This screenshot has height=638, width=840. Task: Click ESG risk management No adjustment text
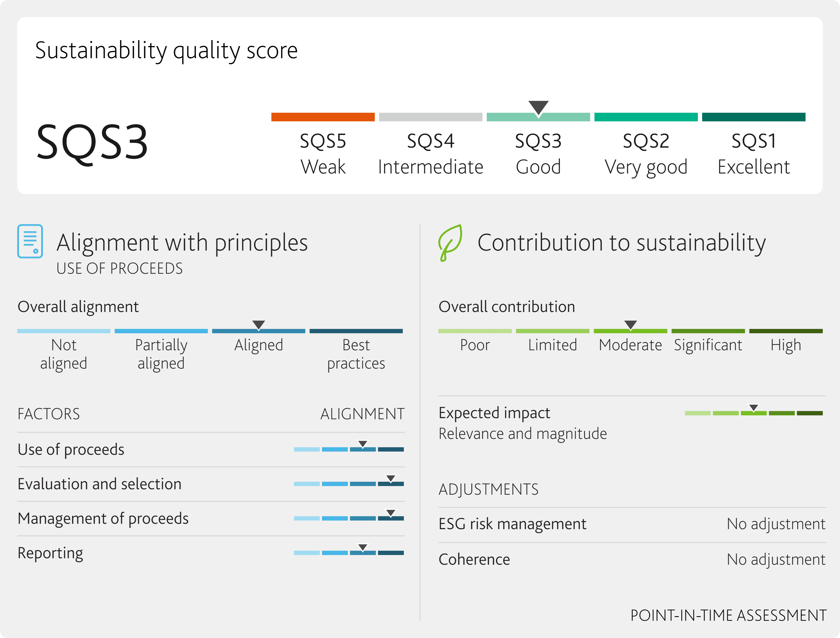tap(776, 524)
